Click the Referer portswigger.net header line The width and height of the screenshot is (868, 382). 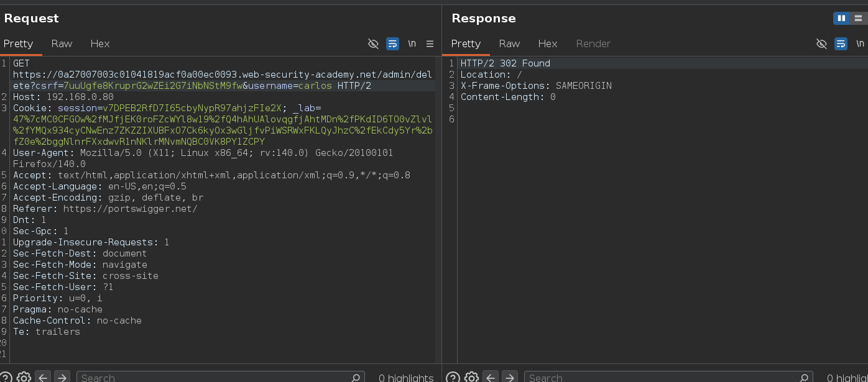point(105,209)
